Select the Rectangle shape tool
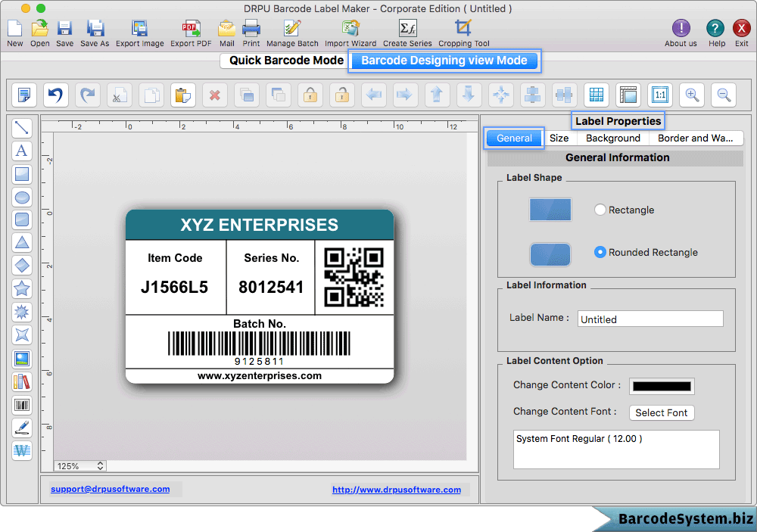Viewport: 757px width, 532px height. click(x=22, y=174)
